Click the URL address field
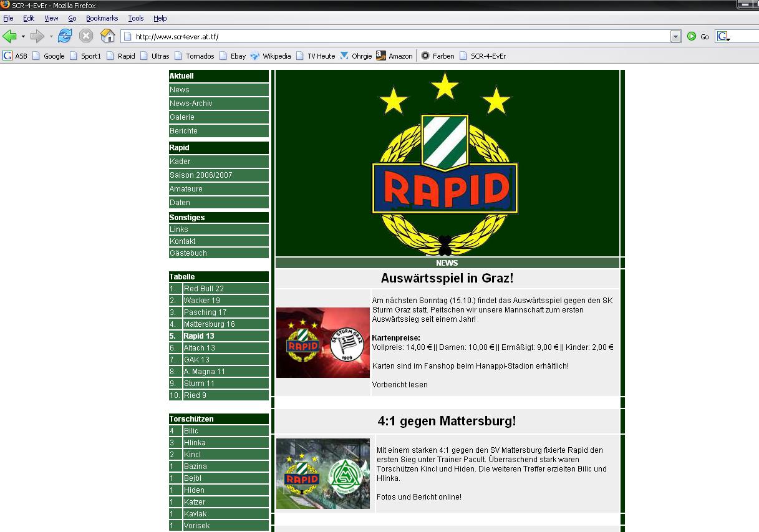Screen dimensions: 759x532 pyautogui.click(x=396, y=36)
